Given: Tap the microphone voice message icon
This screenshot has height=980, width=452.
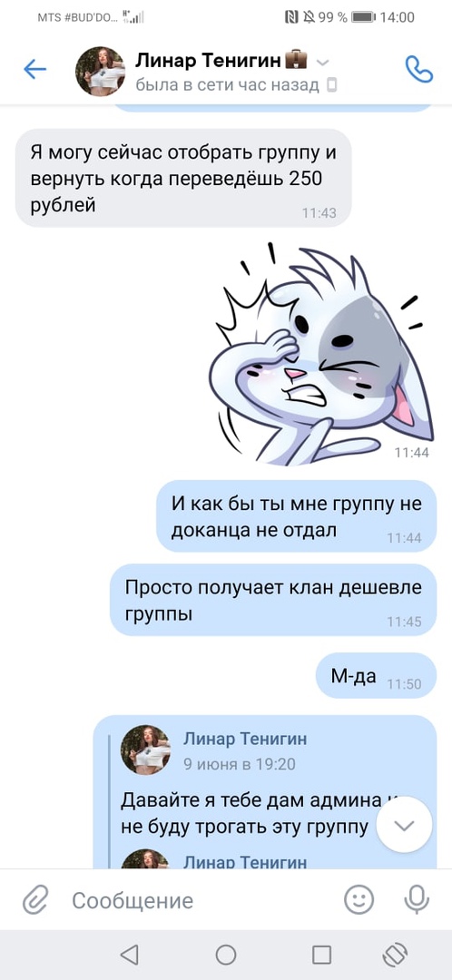Looking at the screenshot, I should pyautogui.click(x=417, y=900).
